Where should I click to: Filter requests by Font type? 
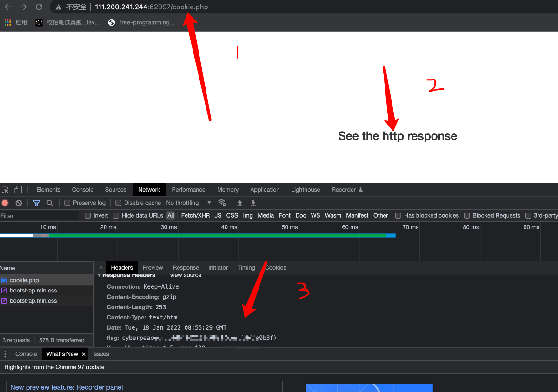pos(285,215)
